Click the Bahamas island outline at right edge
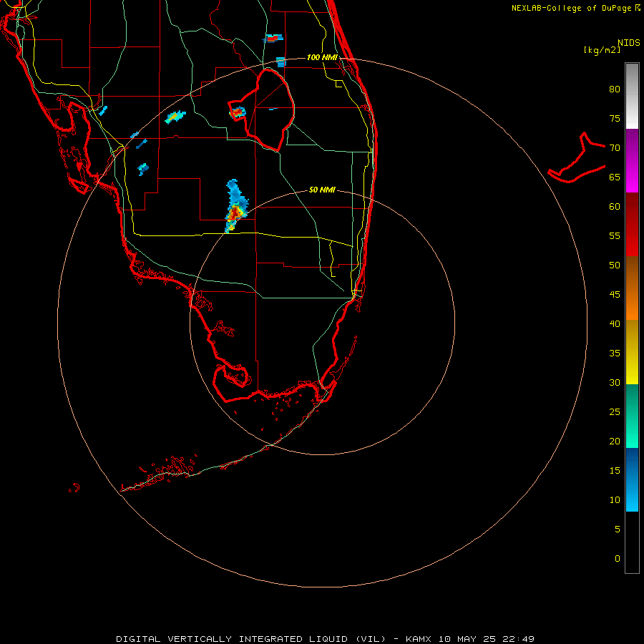This screenshot has height=644, width=644. (x=577, y=158)
